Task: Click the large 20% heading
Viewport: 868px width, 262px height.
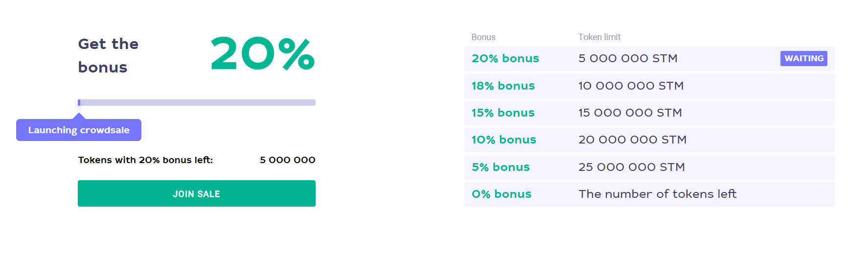Action: (x=262, y=54)
